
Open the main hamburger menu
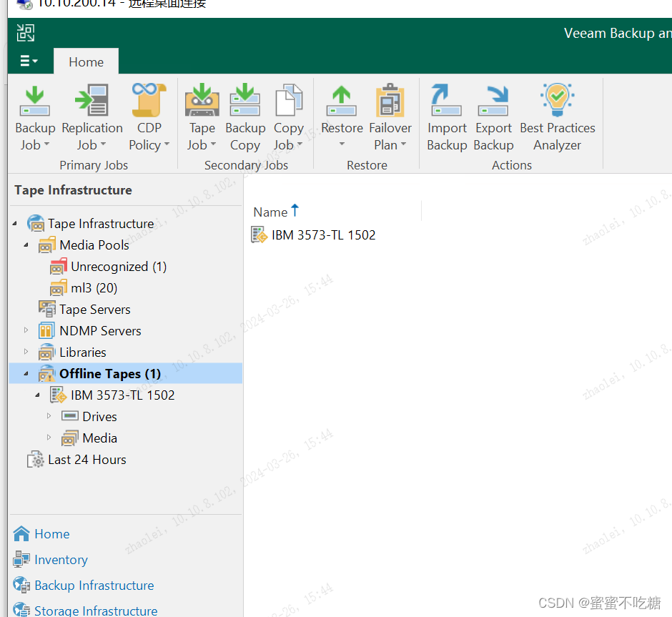click(29, 61)
